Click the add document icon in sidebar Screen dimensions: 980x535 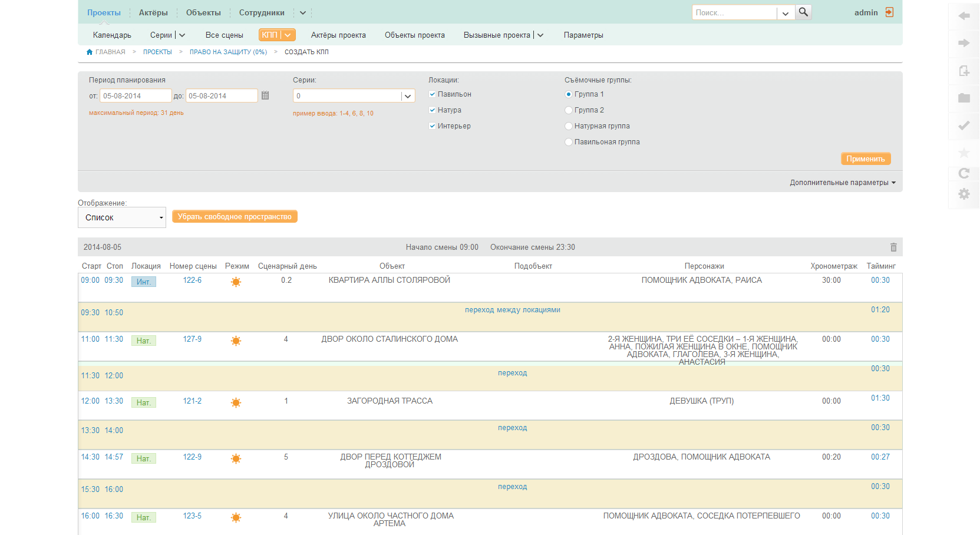(964, 71)
